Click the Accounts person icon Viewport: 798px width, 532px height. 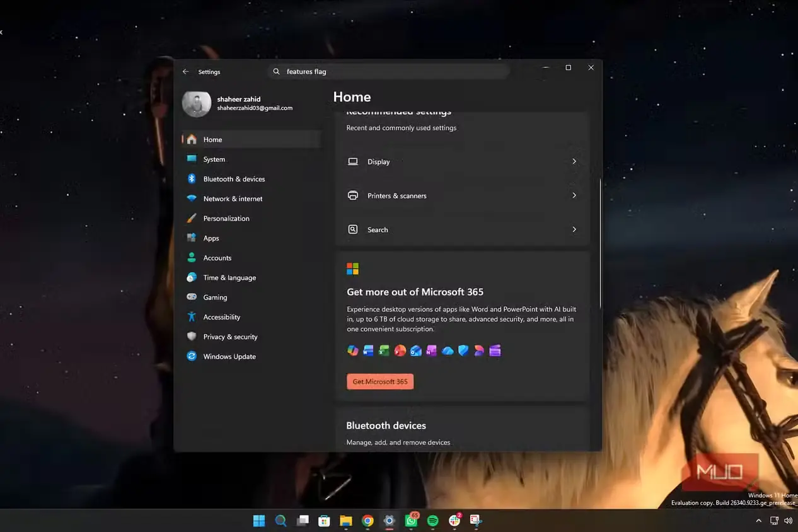(192, 258)
